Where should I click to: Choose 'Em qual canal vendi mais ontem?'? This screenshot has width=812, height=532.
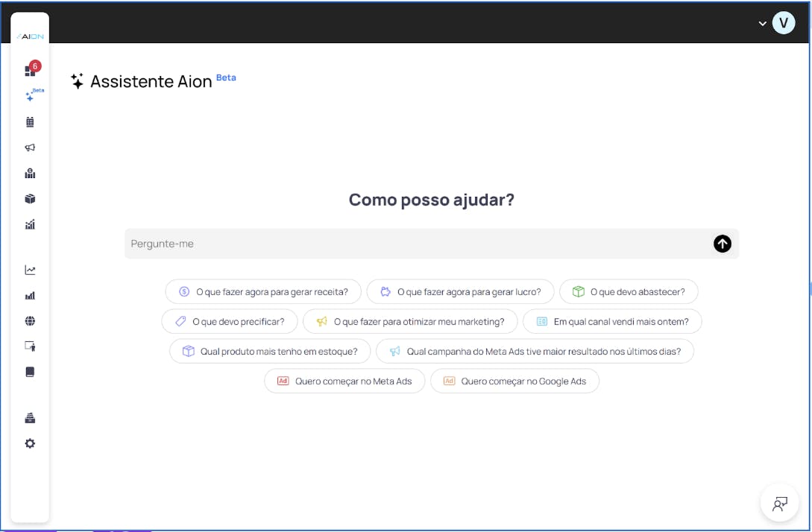point(612,321)
